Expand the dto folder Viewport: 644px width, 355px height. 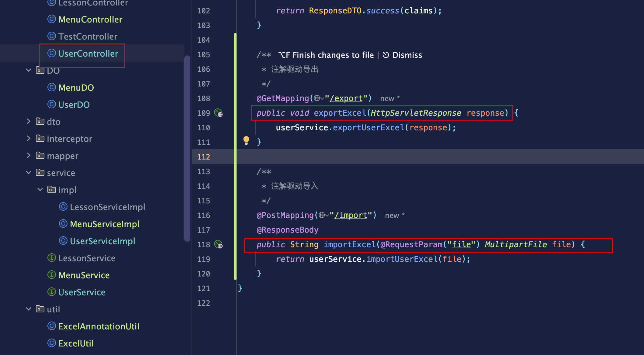(x=29, y=121)
